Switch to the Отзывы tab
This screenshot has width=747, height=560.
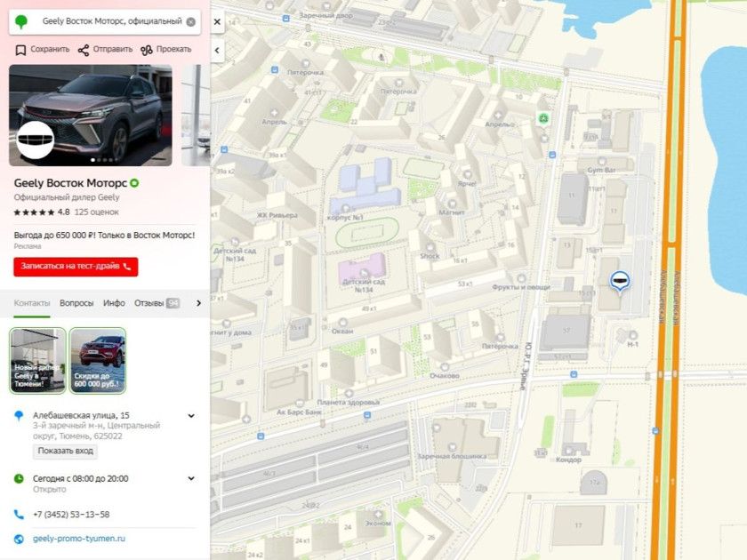(157, 303)
